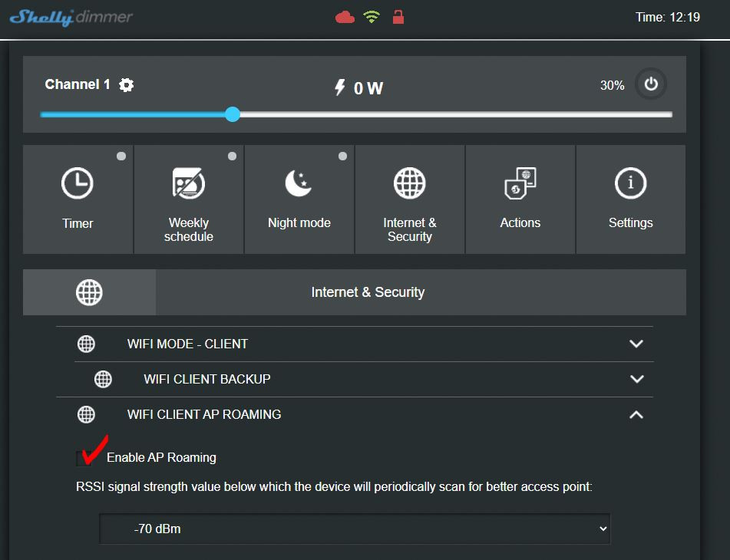Open Channel 1 settings gear

coord(126,84)
